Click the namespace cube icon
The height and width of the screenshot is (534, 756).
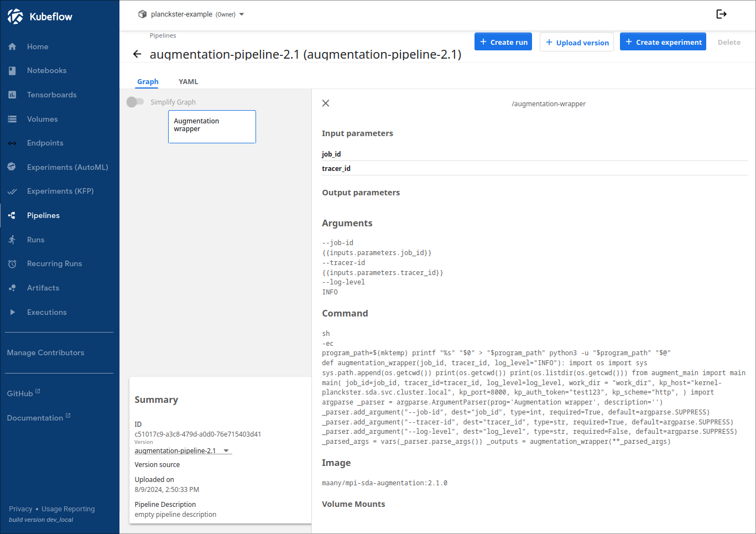pos(143,14)
